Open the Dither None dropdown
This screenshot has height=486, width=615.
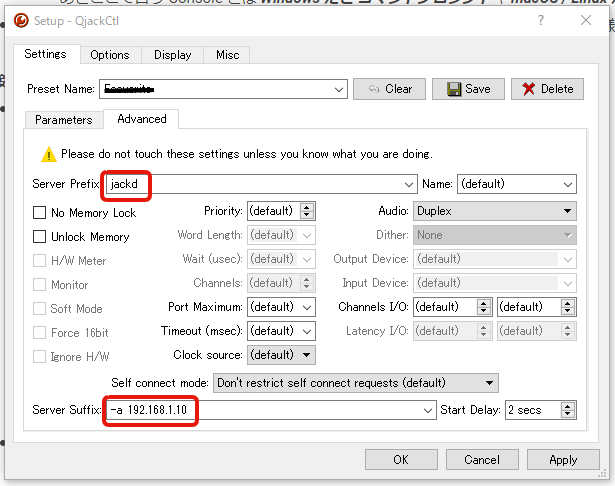click(x=495, y=235)
